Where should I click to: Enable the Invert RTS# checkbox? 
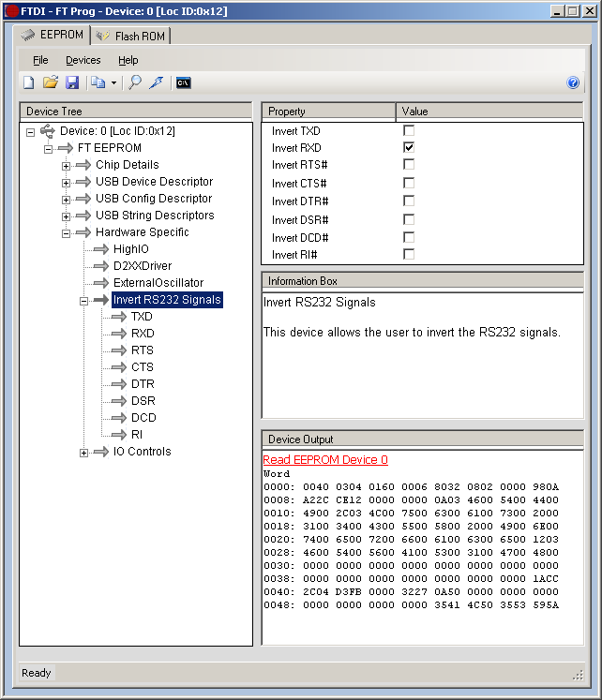[x=409, y=164]
